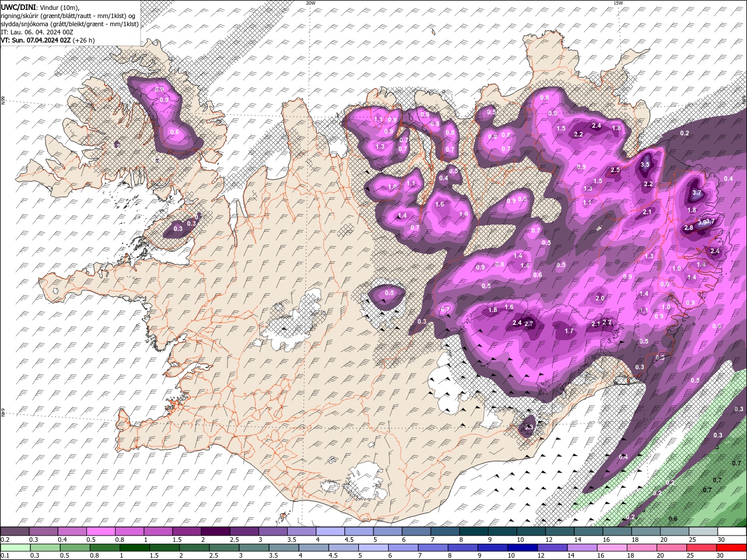
Task: Click the 2.7 snowfall value on the map
Action: tap(529, 323)
